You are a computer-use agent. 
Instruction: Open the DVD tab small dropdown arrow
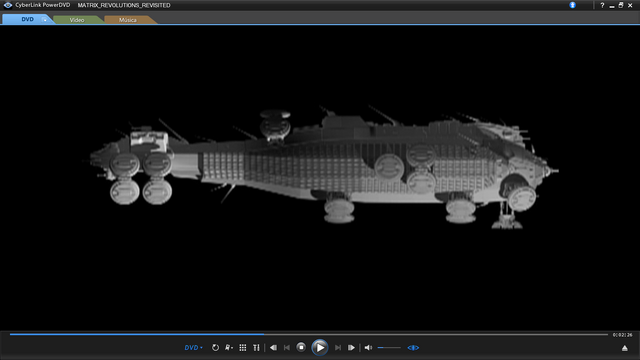(44, 20)
